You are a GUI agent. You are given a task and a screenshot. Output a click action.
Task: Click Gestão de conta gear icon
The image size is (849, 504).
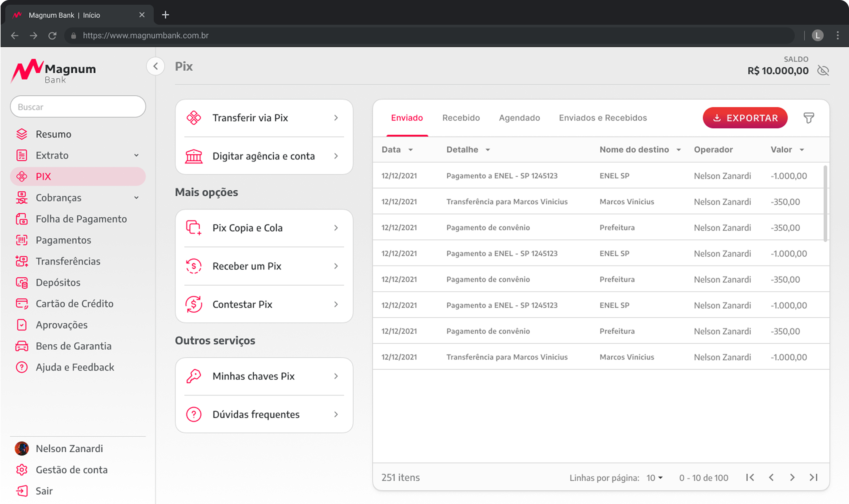[22, 470]
